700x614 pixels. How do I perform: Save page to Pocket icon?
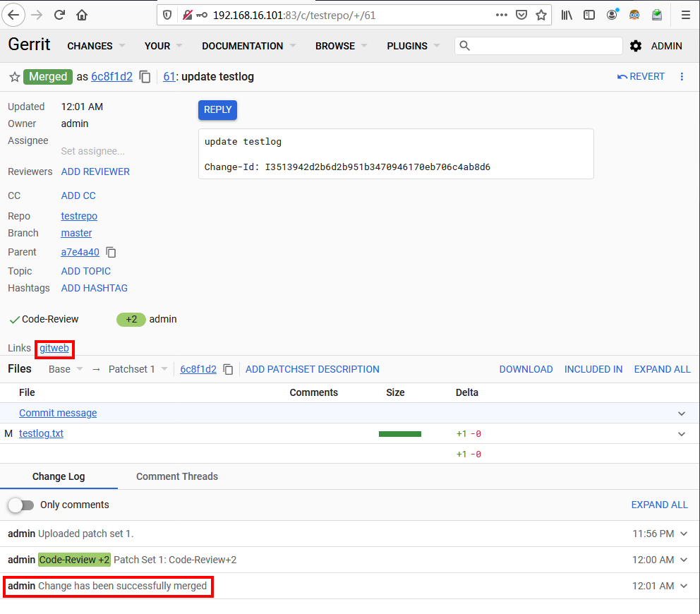[521, 16]
